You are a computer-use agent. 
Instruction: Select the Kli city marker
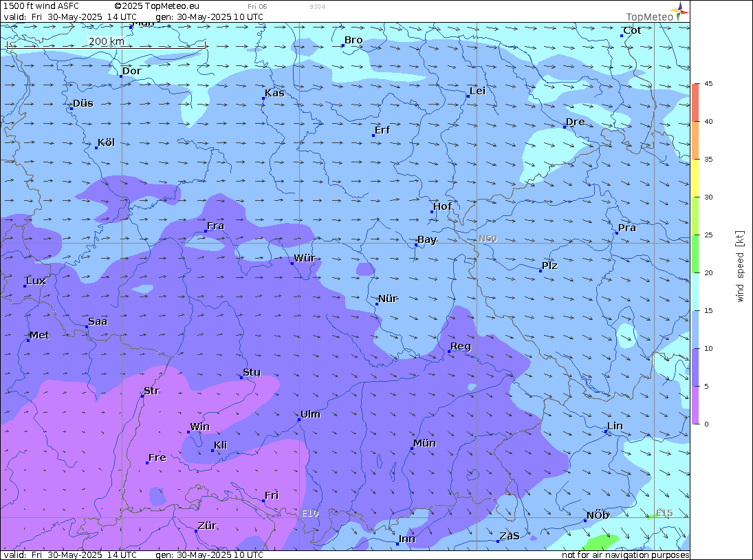[212, 451]
